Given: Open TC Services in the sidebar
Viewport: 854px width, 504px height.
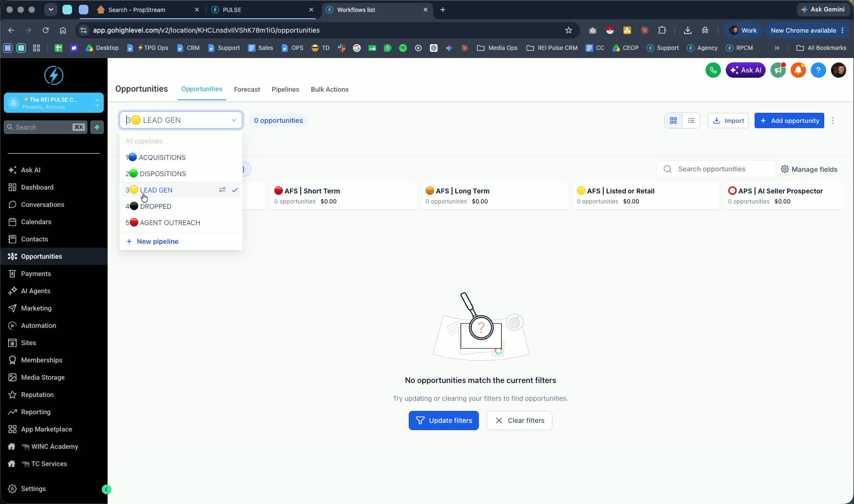Looking at the screenshot, I should click(54, 464).
